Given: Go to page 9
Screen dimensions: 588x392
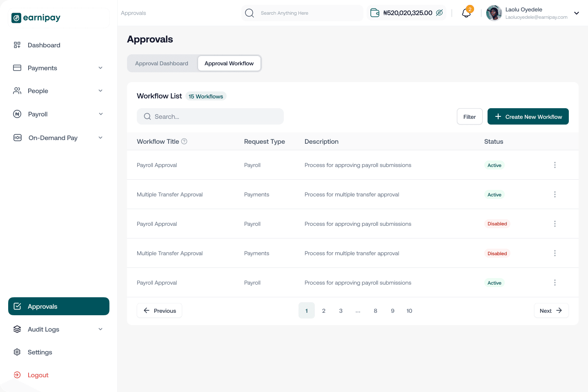Looking at the screenshot, I should 393,310.
